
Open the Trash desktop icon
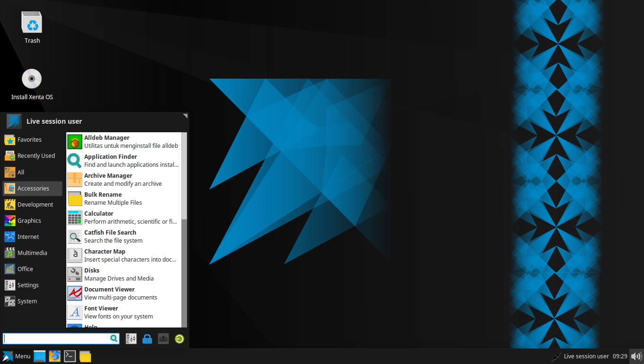32,27
